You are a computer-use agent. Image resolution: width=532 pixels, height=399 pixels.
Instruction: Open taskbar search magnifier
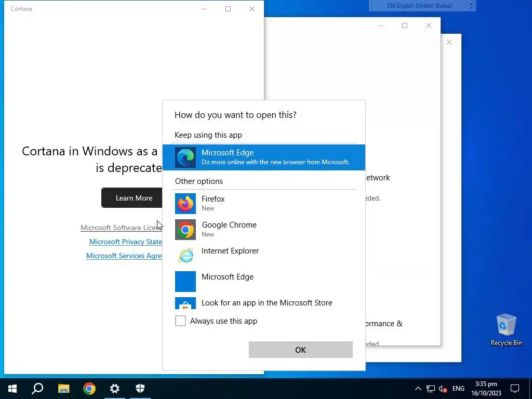pos(37,389)
